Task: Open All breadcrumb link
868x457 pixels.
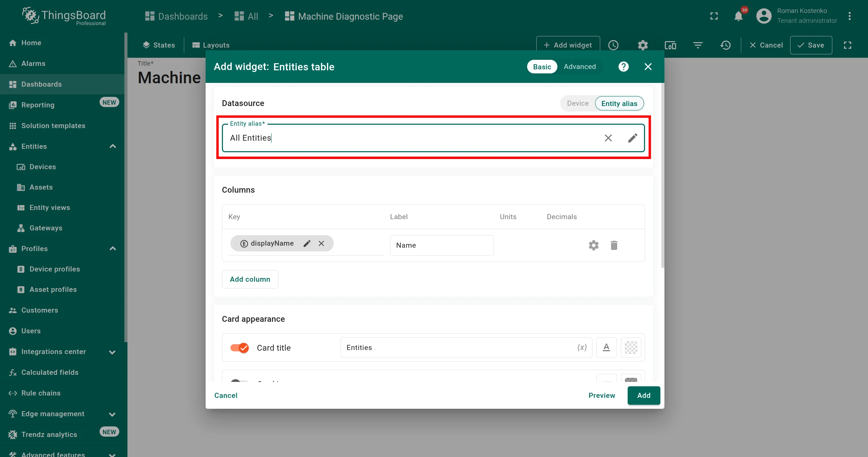Action: click(x=246, y=16)
